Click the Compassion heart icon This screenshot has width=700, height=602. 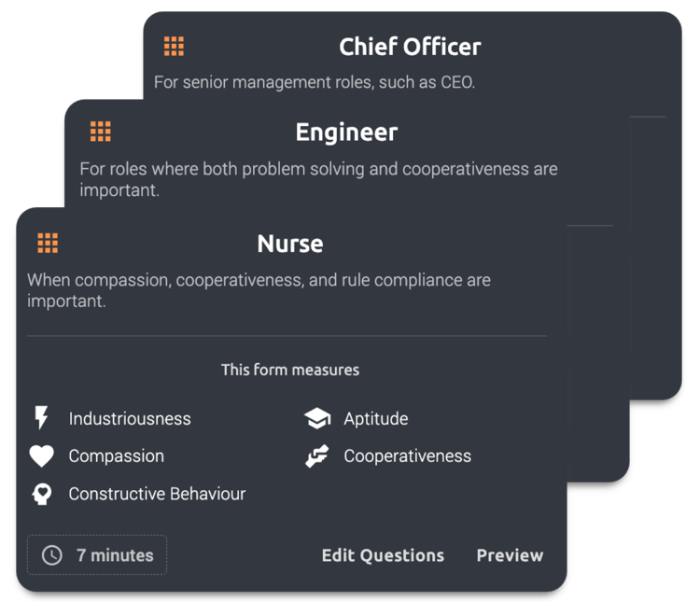(41, 456)
